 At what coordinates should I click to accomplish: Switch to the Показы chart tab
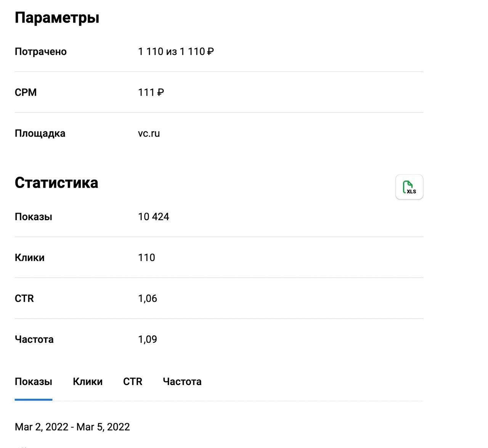(34, 382)
